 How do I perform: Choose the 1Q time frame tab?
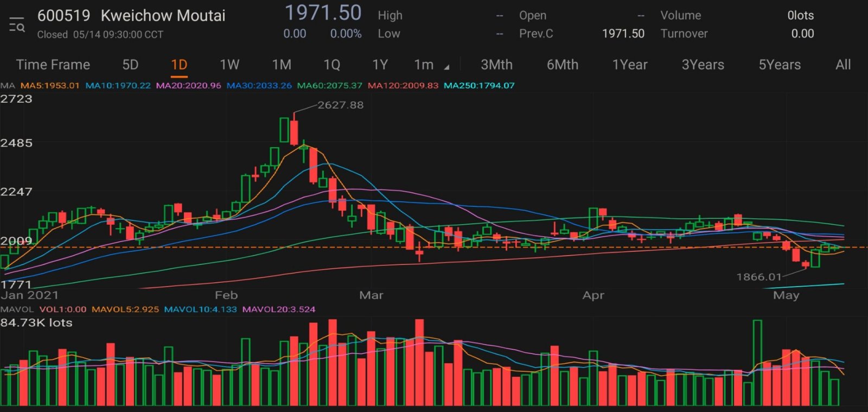coord(331,65)
